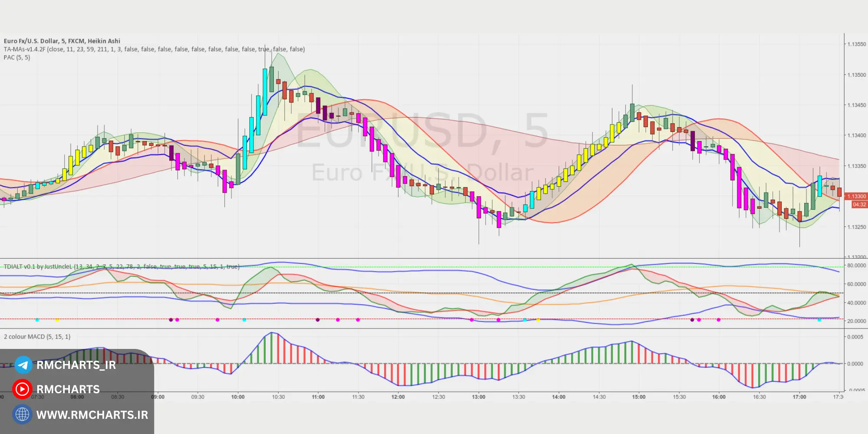Viewport: 868px width, 434px height.
Task: Click the 04:32 bar countdown label
Action: [859, 204]
